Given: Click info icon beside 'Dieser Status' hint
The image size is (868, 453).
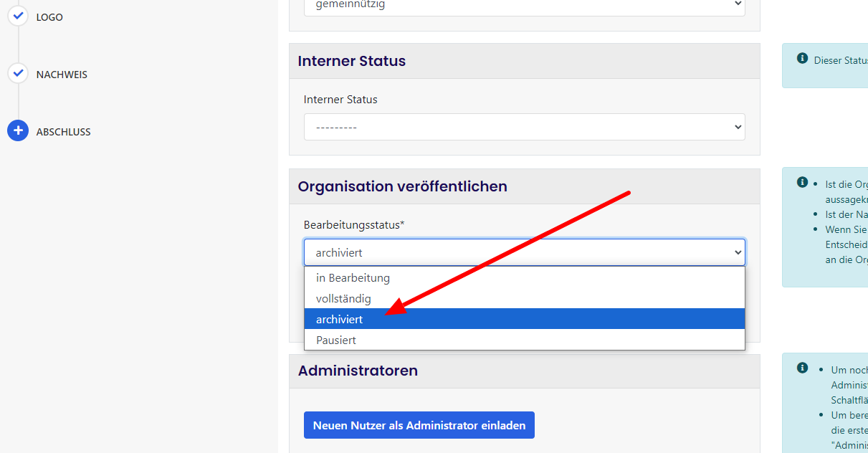Looking at the screenshot, I should coord(802,59).
